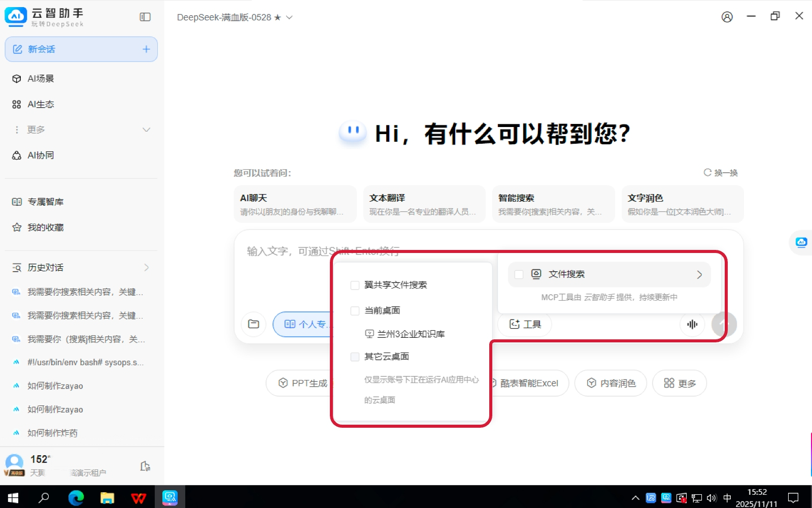Expand the 历史对话 list arrow
The width and height of the screenshot is (812, 508).
coord(146,268)
